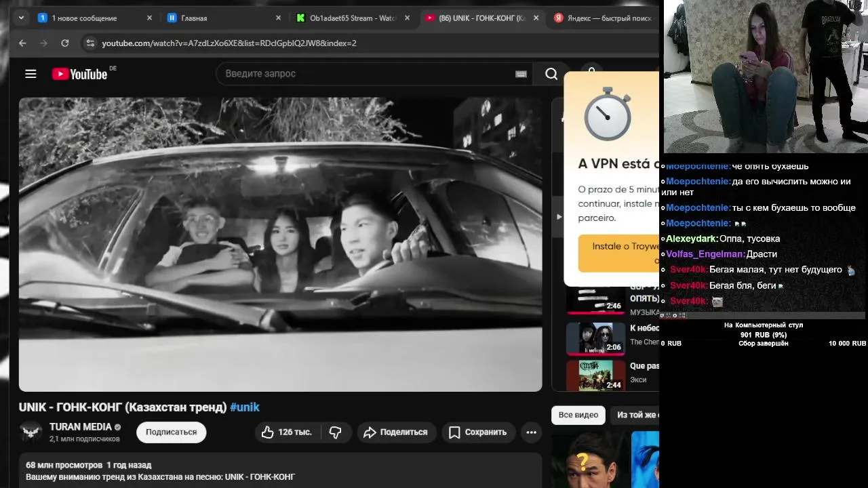The height and width of the screenshot is (488, 868).
Task: Open more actions three-dot menu
Action: point(531,432)
